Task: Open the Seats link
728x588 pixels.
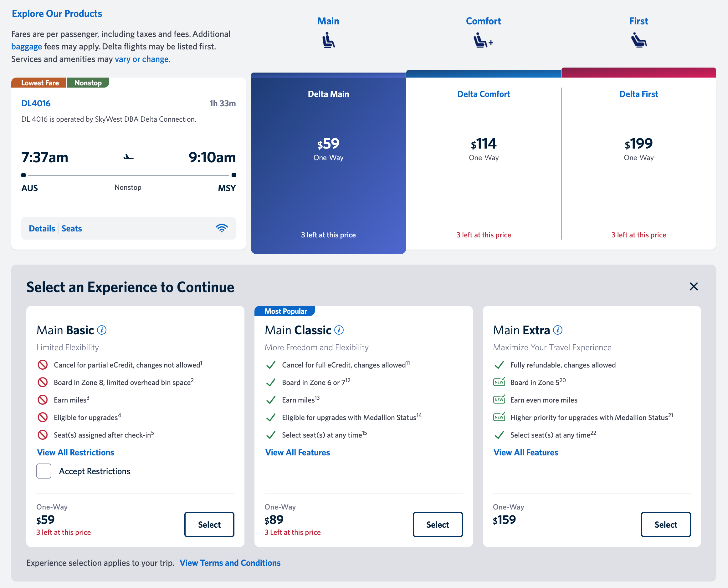Action: pos(71,229)
